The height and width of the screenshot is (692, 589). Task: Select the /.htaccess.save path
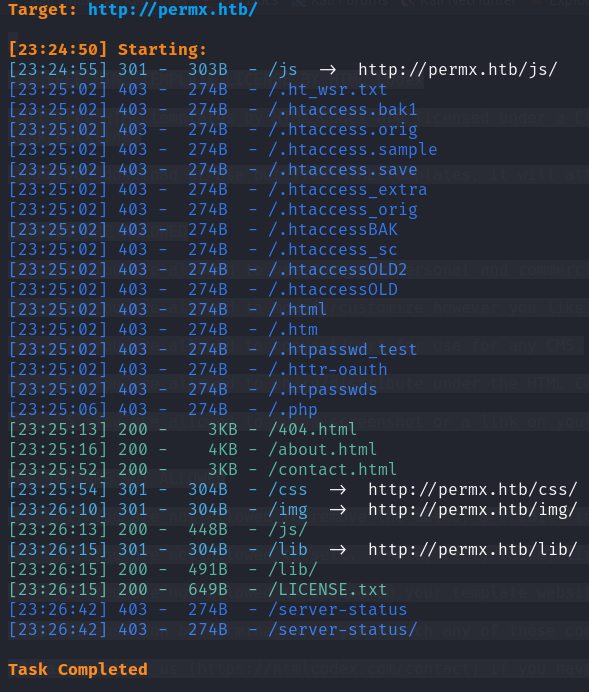point(343,169)
